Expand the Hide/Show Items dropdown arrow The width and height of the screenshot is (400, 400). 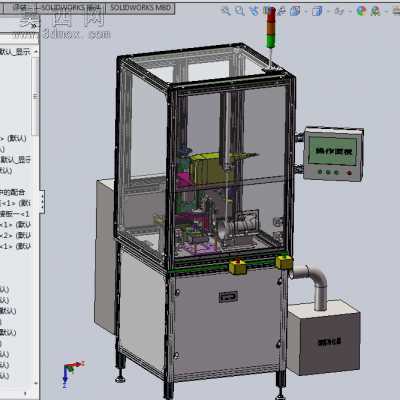pyautogui.click(x=350, y=11)
